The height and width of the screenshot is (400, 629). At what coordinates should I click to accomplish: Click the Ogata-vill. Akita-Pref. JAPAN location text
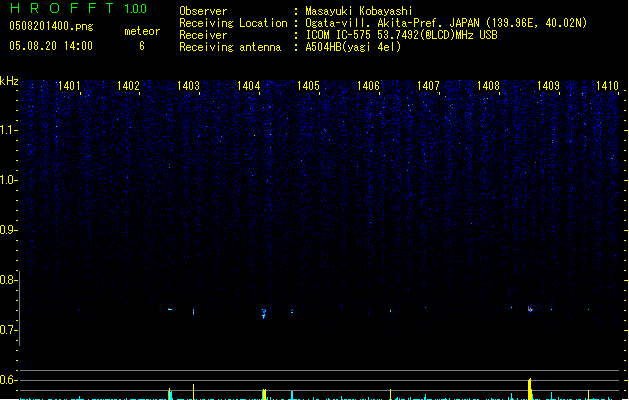point(446,23)
